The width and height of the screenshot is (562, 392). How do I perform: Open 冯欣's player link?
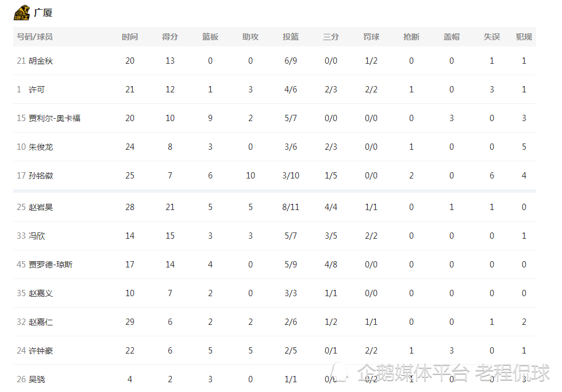pos(37,236)
